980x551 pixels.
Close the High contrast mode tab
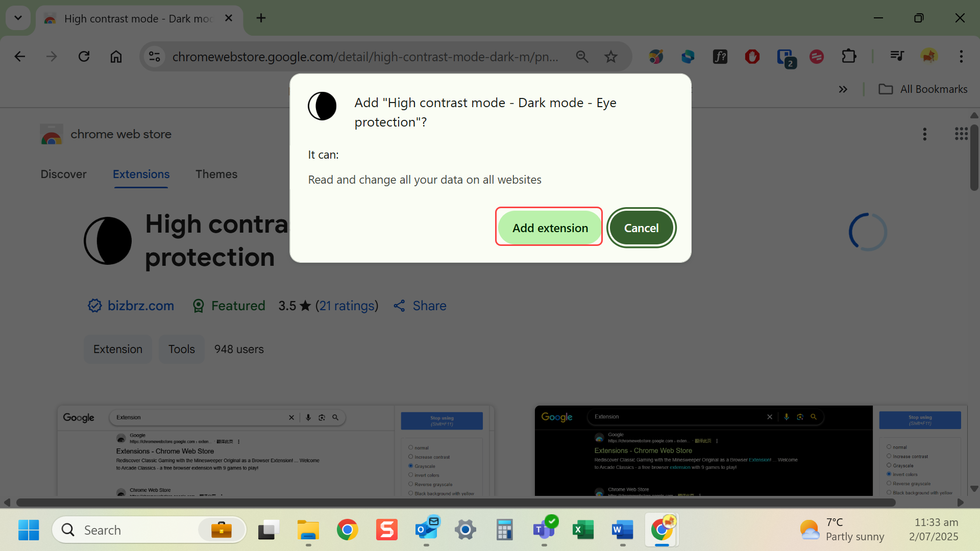coord(229,18)
